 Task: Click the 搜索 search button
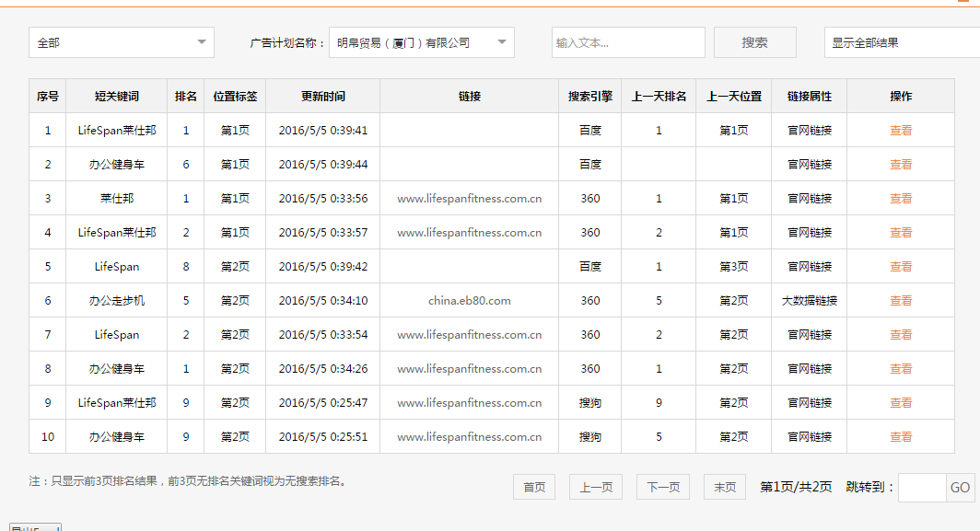click(754, 41)
